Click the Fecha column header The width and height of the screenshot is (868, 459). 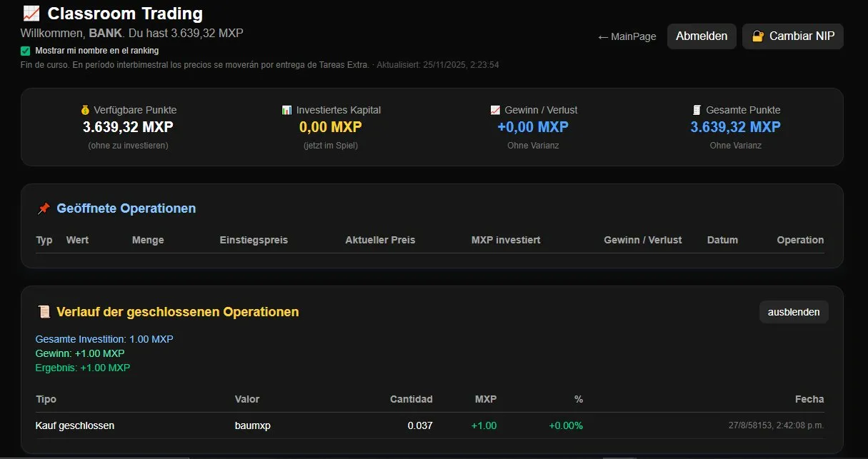(809, 399)
